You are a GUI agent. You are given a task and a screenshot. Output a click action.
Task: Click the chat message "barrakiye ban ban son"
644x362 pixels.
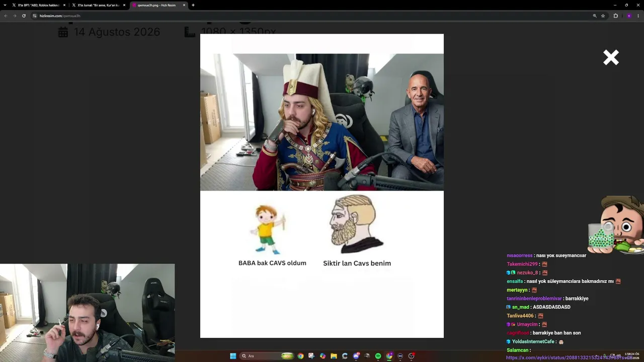click(557, 333)
